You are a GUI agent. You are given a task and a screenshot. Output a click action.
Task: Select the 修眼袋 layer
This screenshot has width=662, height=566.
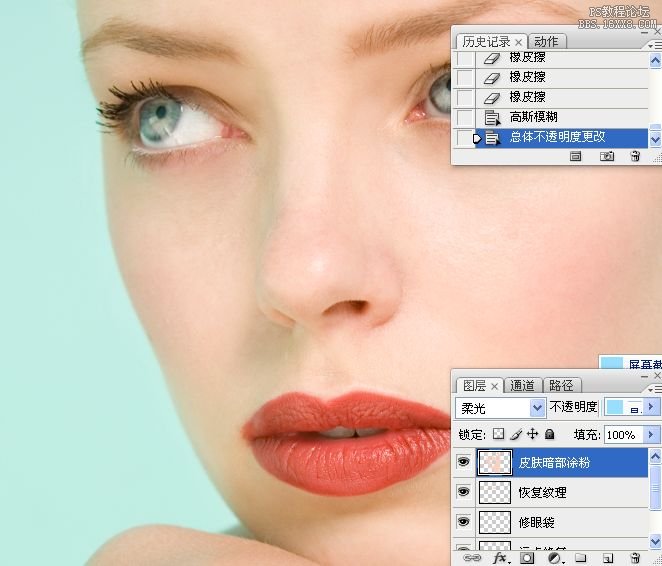tap(562, 523)
